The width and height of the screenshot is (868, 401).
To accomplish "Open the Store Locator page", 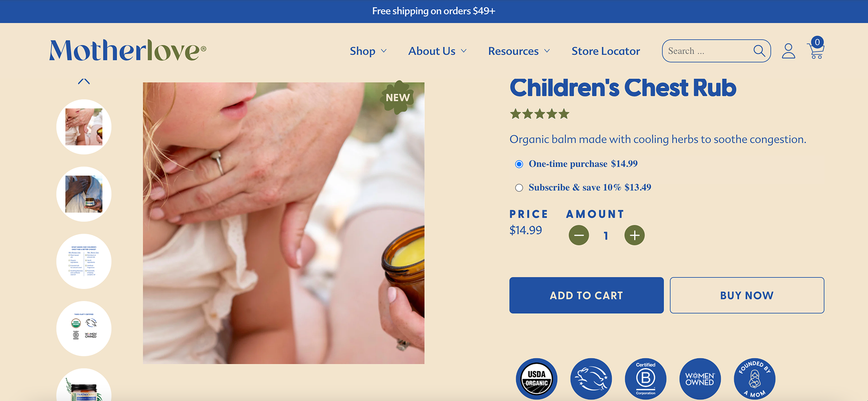I will [x=606, y=51].
